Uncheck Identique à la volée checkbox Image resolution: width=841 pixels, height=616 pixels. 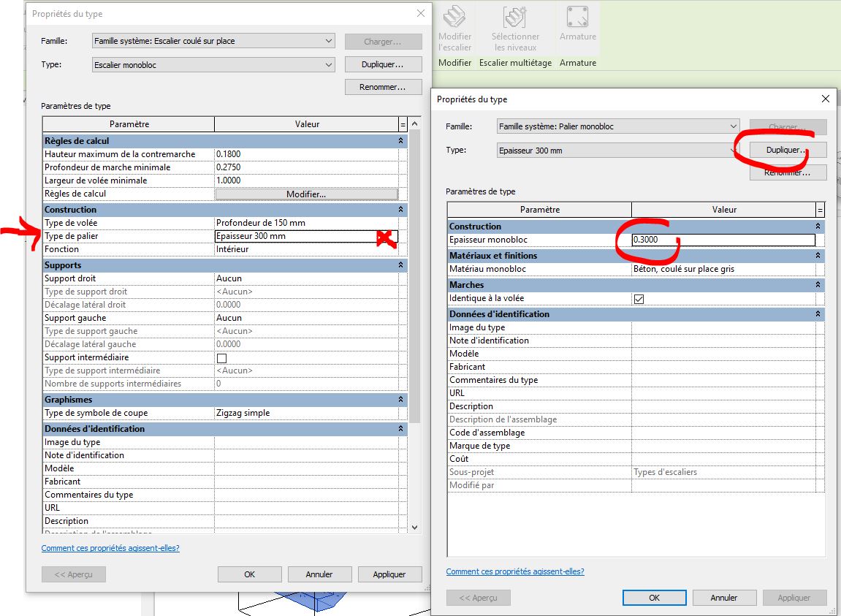click(639, 299)
